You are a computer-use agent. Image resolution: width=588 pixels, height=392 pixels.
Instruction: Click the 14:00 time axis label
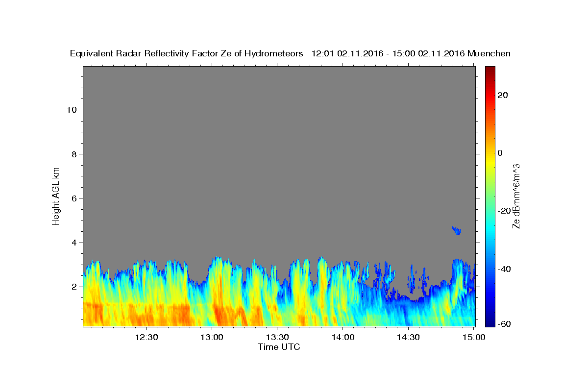343,337
